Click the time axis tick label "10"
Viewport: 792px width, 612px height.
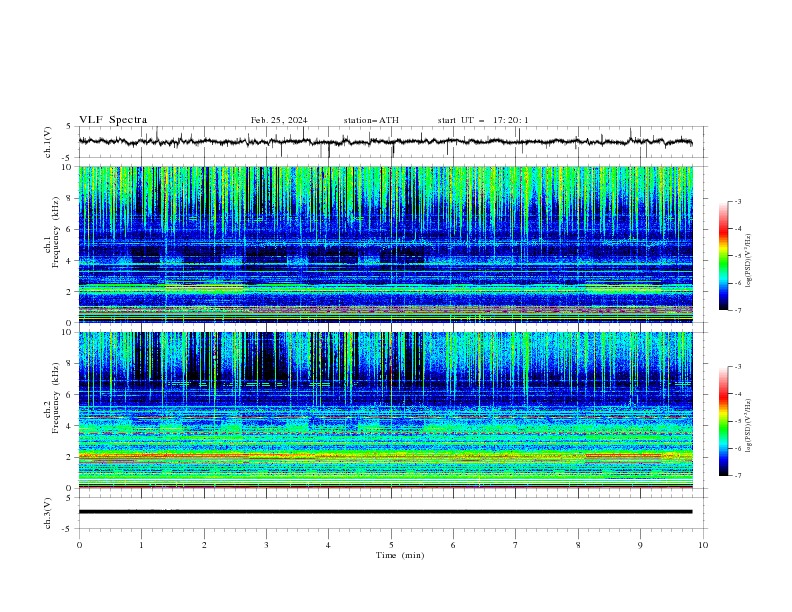703,545
